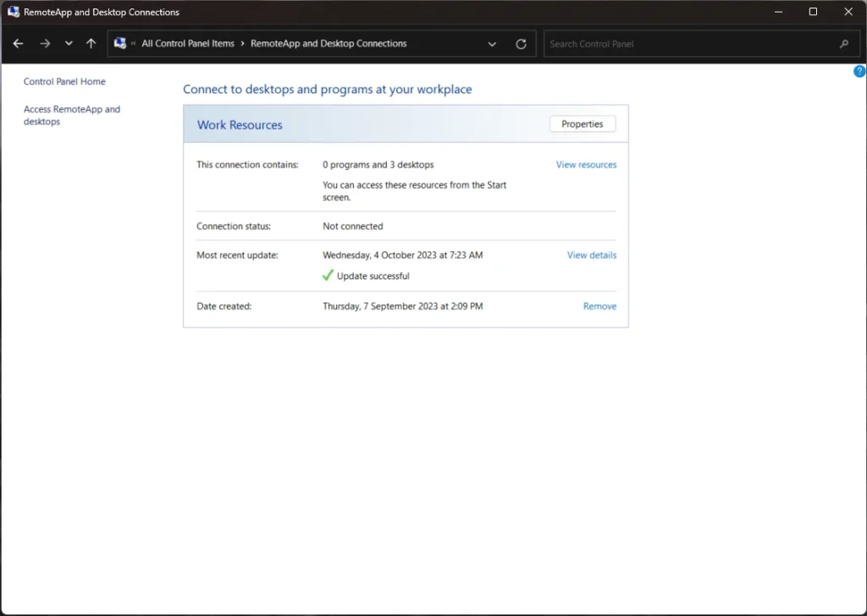Click 'Thursday, 7 September 2023 at 2:09 PM'

click(x=402, y=306)
